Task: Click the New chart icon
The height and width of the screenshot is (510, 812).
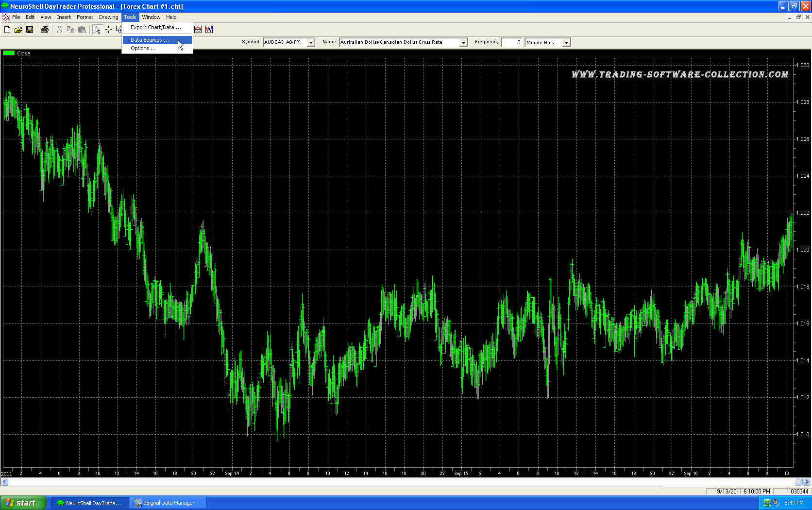Action: [x=7, y=30]
